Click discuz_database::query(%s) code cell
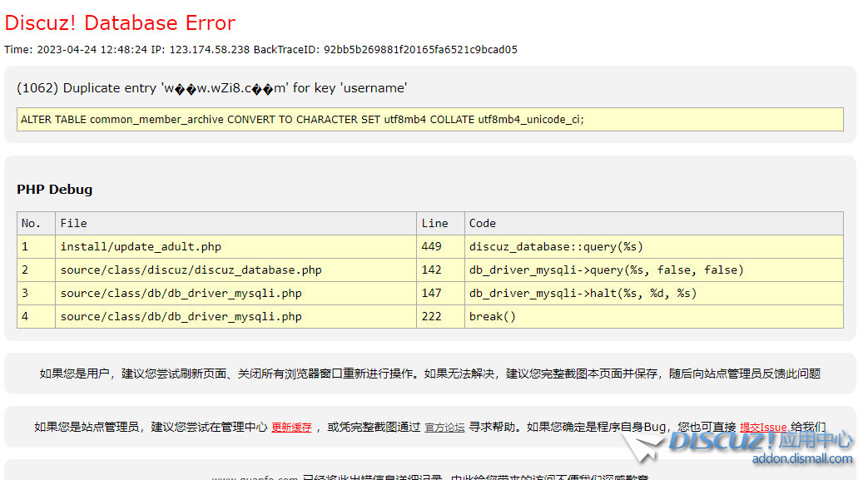The width and height of the screenshot is (868, 480). [556, 246]
